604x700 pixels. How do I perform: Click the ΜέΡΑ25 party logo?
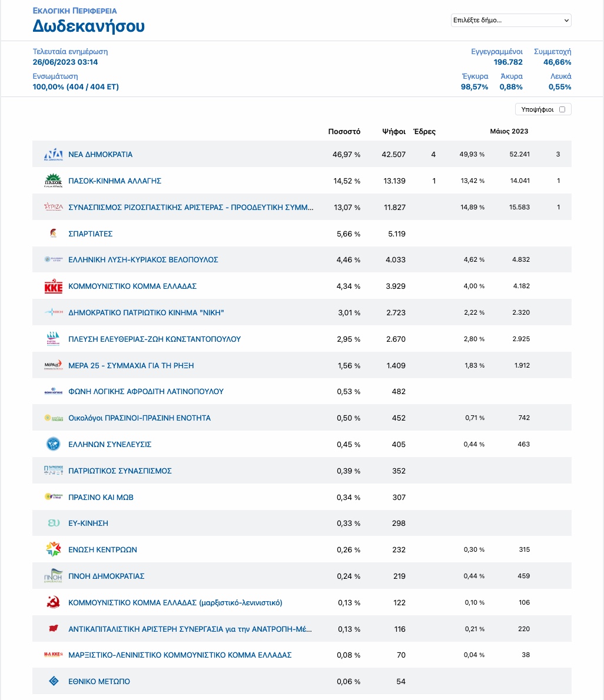pos(53,365)
